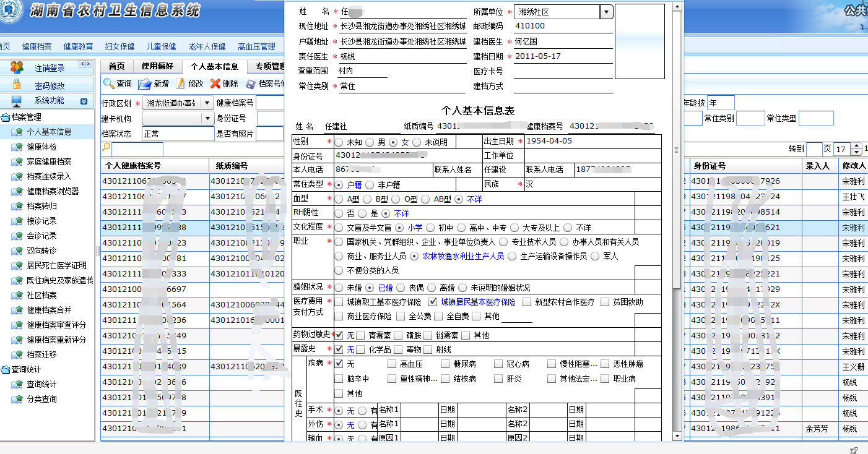
Task: Check the 新型农村合作医疗 checkbox
Action: pyautogui.click(x=527, y=302)
